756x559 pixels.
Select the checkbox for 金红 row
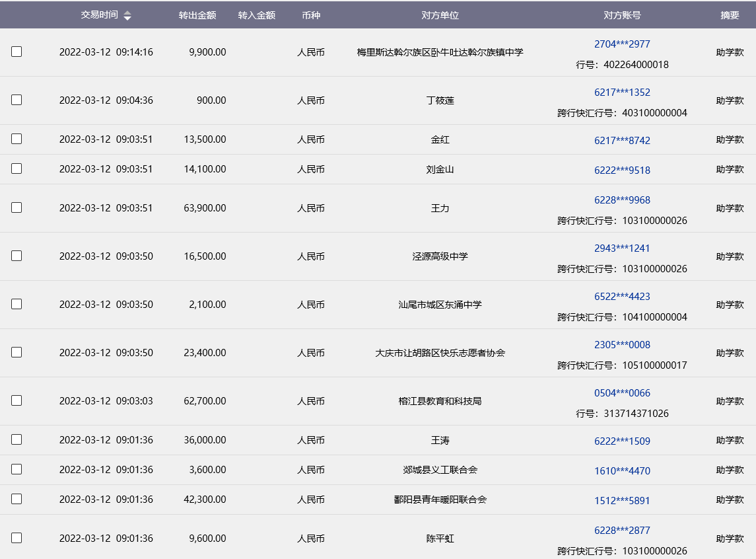(17, 139)
